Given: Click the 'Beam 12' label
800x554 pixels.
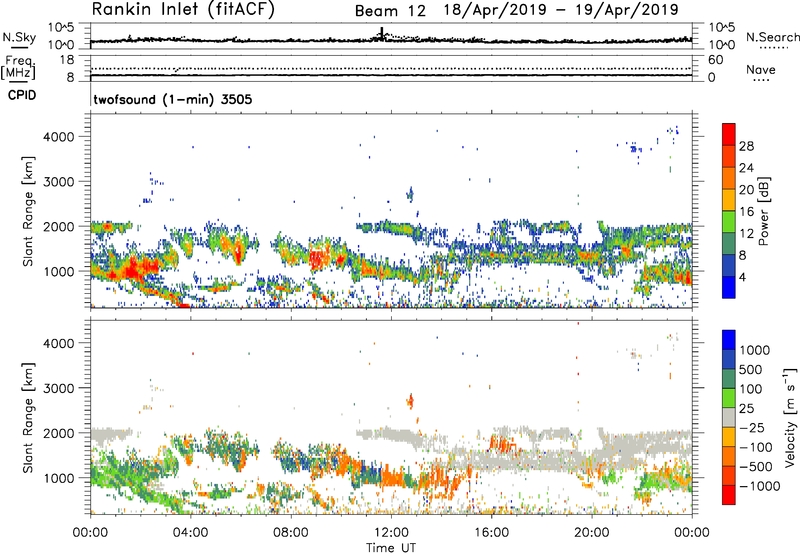Looking at the screenshot, I should point(390,11).
